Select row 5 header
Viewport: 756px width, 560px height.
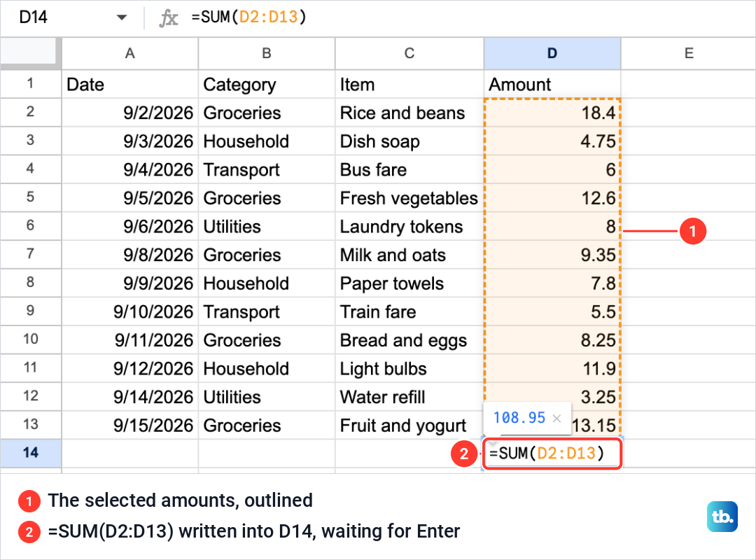coord(30,198)
